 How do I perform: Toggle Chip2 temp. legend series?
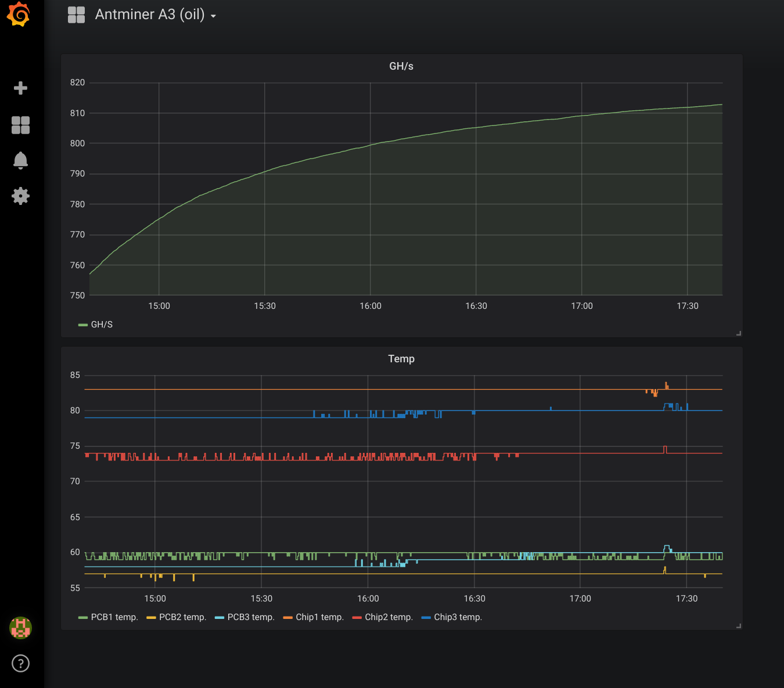[389, 617]
